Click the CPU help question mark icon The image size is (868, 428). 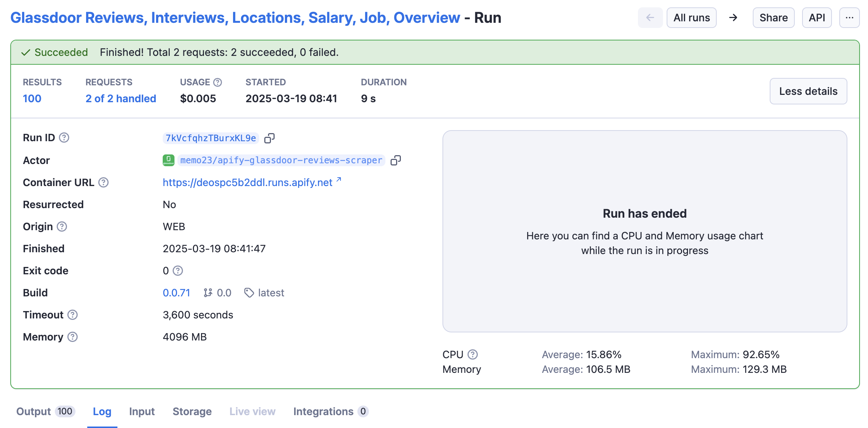[473, 354]
